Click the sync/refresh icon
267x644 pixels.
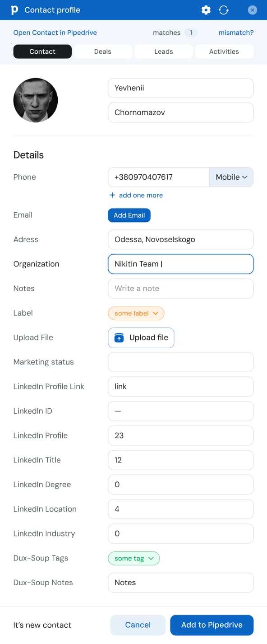coord(224,9)
